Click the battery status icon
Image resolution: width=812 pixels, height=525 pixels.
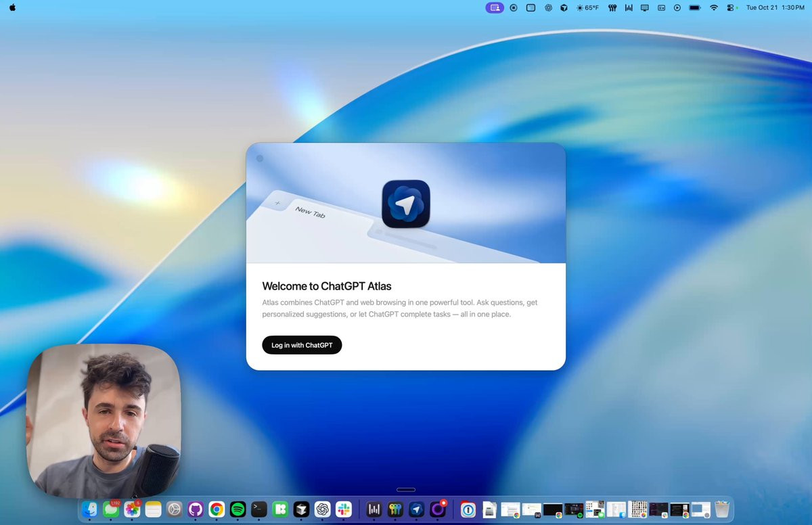tap(695, 7)
